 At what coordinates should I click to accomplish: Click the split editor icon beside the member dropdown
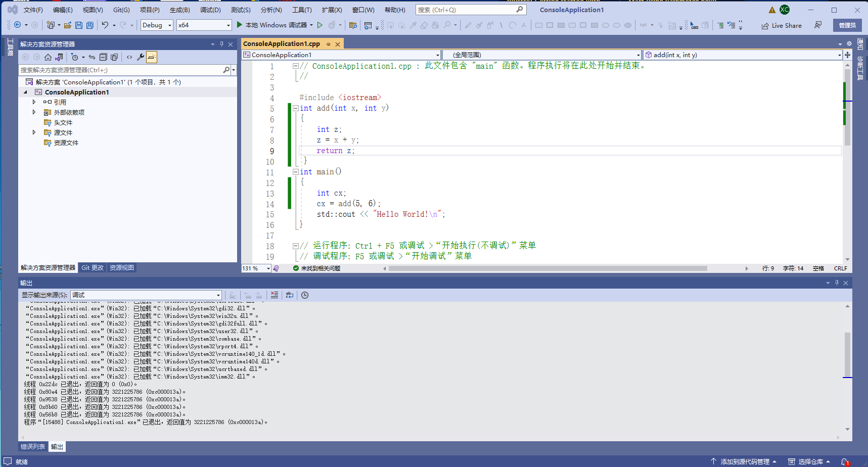pyautogui.click(x=847, y=55)
